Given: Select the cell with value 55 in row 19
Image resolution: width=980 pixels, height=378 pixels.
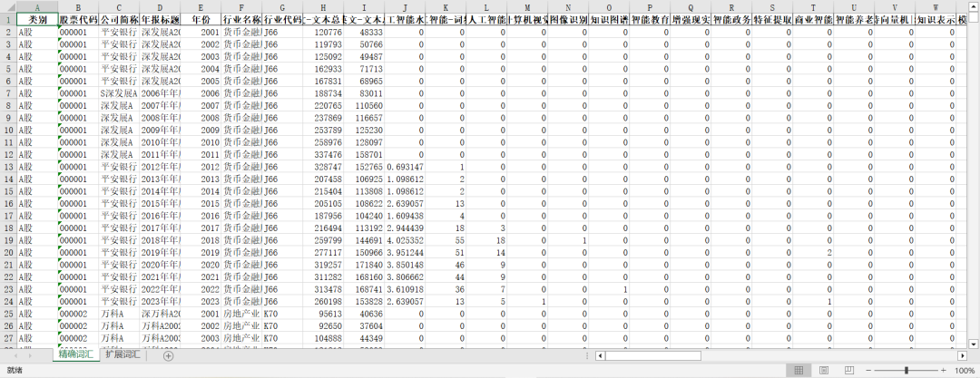Looking at the screenshot, I should tap(446, 240).
